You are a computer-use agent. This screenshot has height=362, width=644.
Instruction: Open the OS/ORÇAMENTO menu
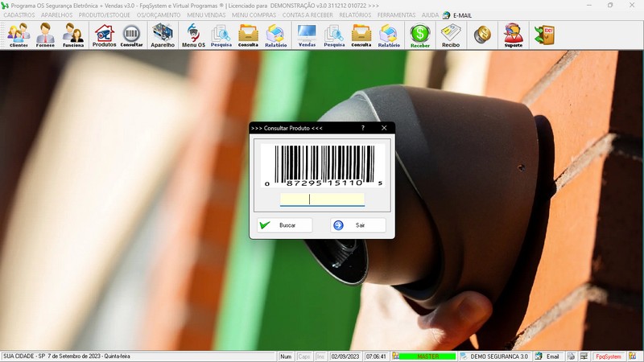point(159,15)
